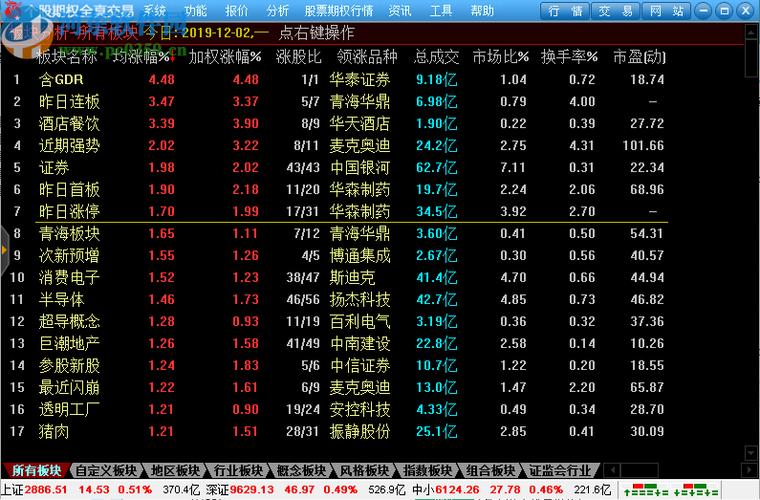The image size is (760, 500).
Task: Sort by 涨股比 column header
Action: (x=299, y=57)
